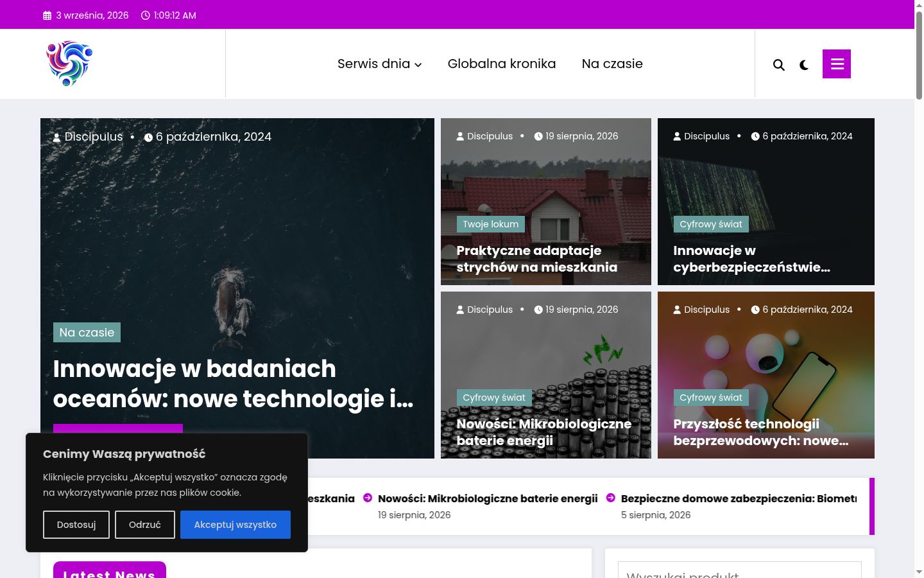
Task: Click the Na czasie category tag on ocean article
Action: point(87,332)
